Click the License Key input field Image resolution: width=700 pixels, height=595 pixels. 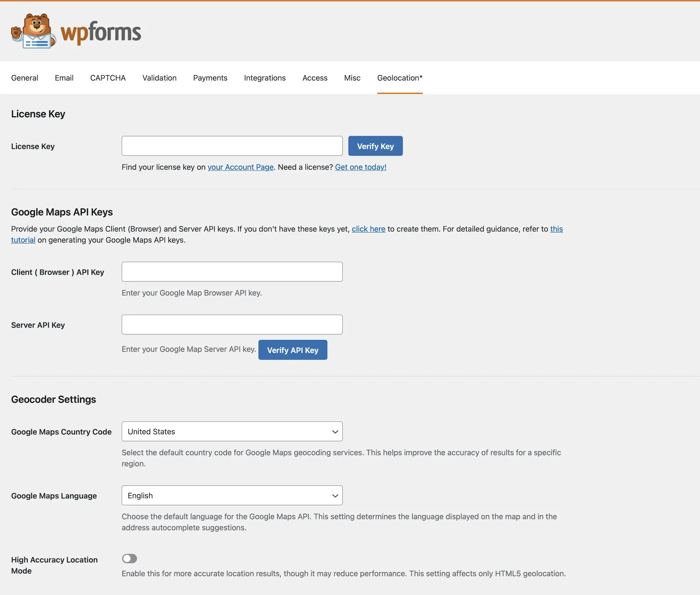pyautogui.click(x=232, y=146)
